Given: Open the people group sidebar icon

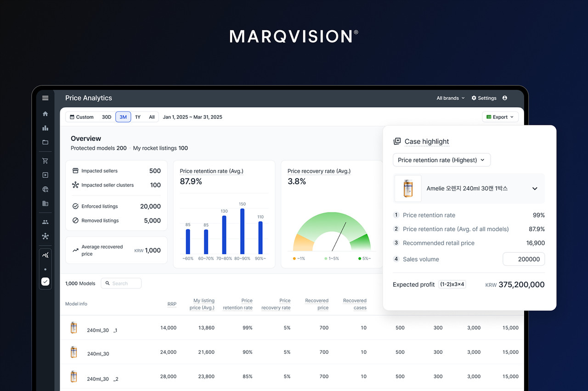Looking at the screenshot, I should pos(45,222).
